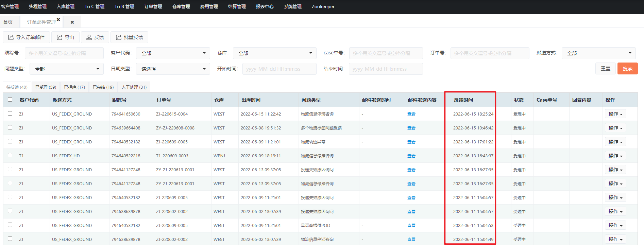This screenshot has height=245, width=644.
Task: Open the 订单管理 menu
Action: [x=153, y=6]
